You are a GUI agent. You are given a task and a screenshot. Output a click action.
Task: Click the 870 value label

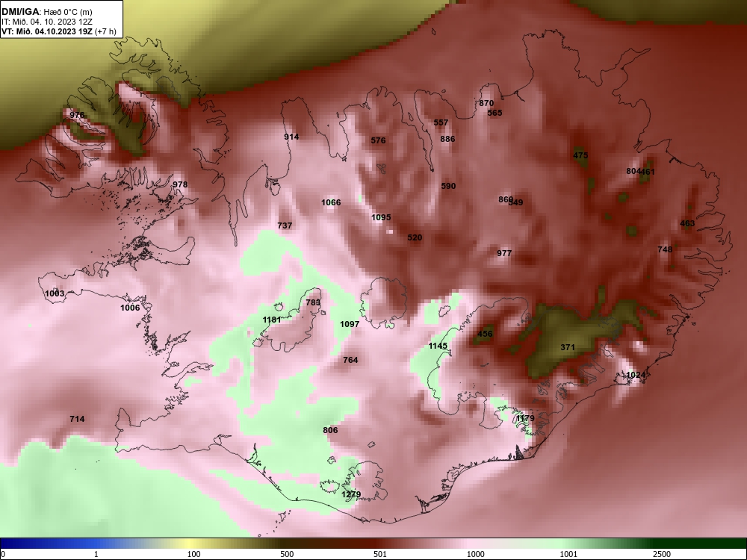pyautogui.click(x=486, y=103)
